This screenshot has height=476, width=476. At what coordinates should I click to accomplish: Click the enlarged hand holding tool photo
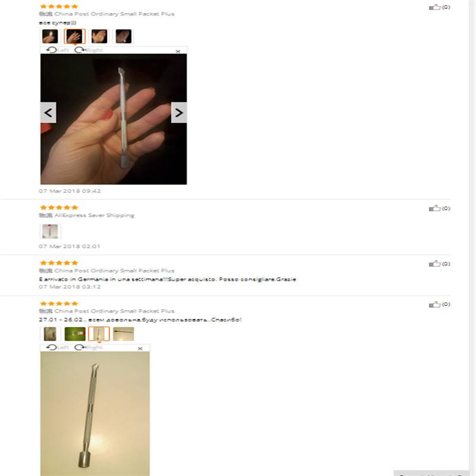114,119
